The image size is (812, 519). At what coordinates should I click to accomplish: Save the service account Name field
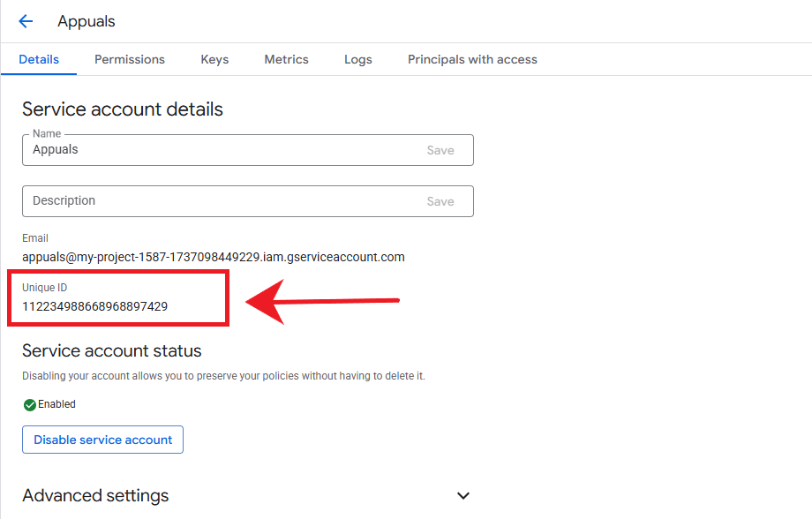(440, 150)
